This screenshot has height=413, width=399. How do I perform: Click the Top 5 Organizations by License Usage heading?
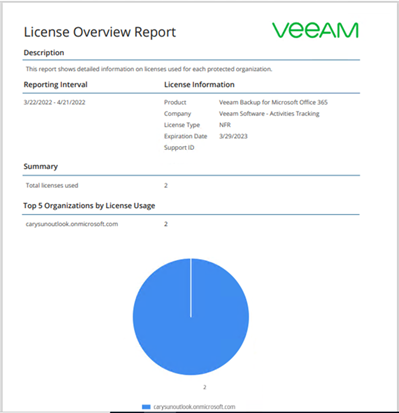click(89, 206)
